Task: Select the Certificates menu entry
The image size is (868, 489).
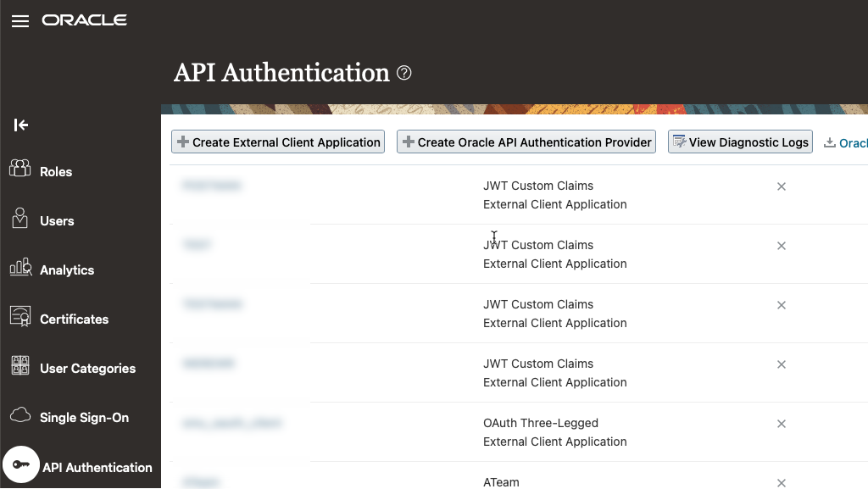Action: coord(74,319)
